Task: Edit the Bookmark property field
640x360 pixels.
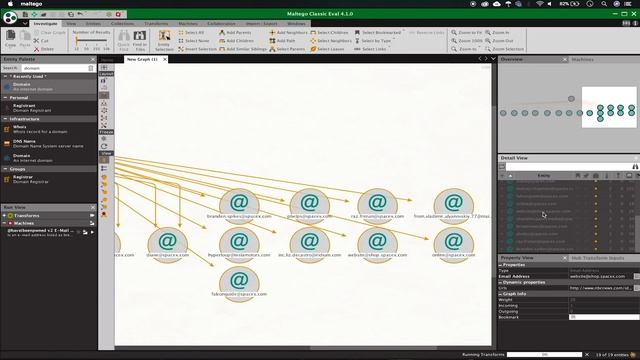Action: 604,317
